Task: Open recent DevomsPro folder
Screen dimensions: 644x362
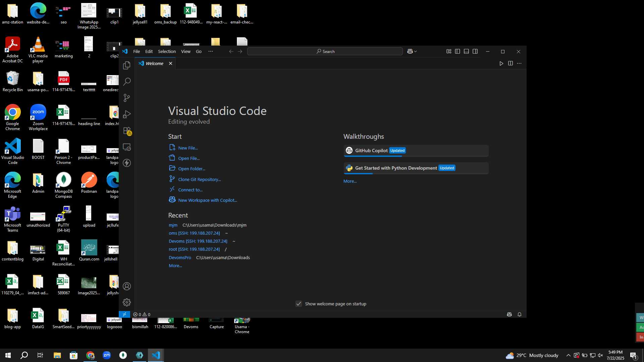Action: 180,257
